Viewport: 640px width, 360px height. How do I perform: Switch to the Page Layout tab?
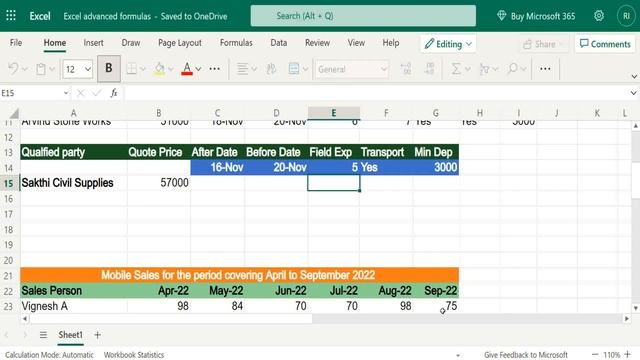[180, 42]
